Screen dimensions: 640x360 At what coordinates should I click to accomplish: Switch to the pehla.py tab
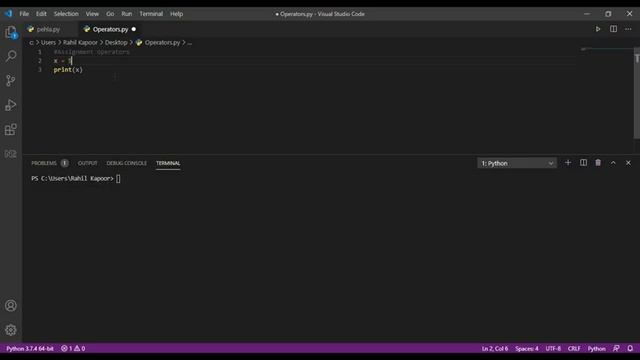[48, 29]
